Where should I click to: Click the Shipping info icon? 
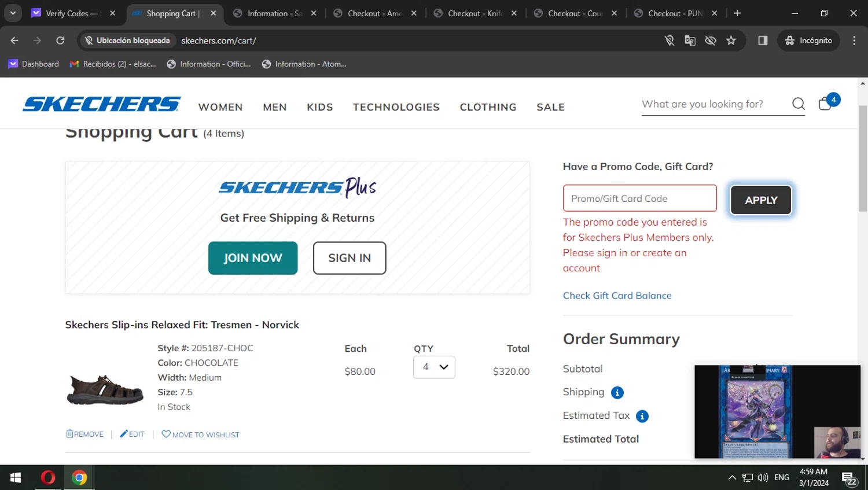tap(617, 393)
